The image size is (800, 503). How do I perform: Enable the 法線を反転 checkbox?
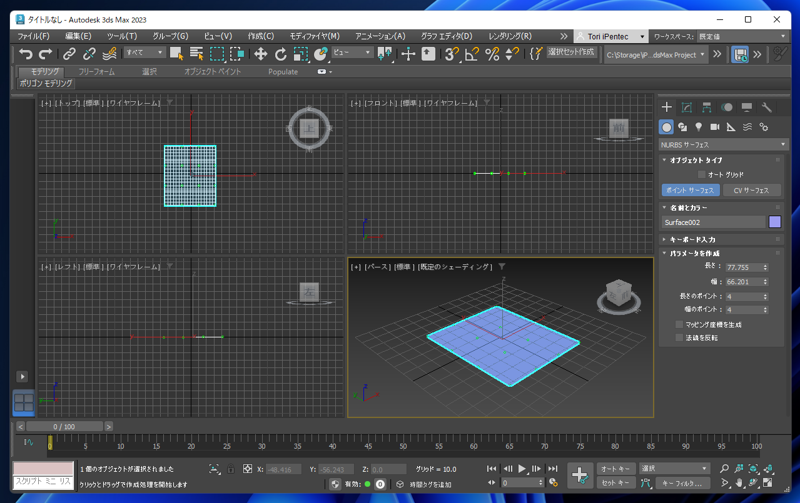point(679,338)
